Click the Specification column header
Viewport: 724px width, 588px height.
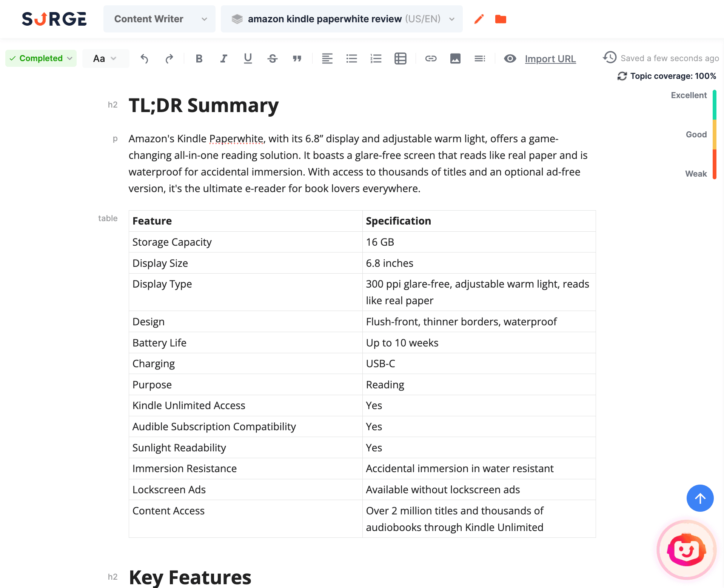[x=479, y=221]
